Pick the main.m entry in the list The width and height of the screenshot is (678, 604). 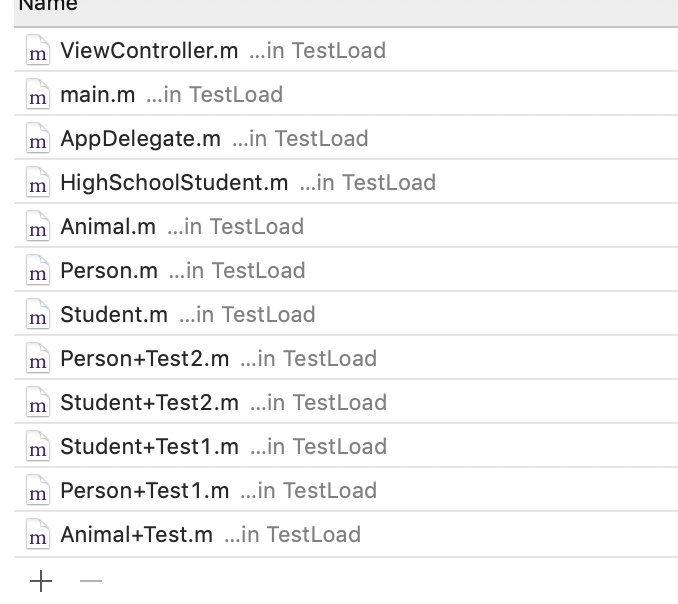(x=98, y=95)
